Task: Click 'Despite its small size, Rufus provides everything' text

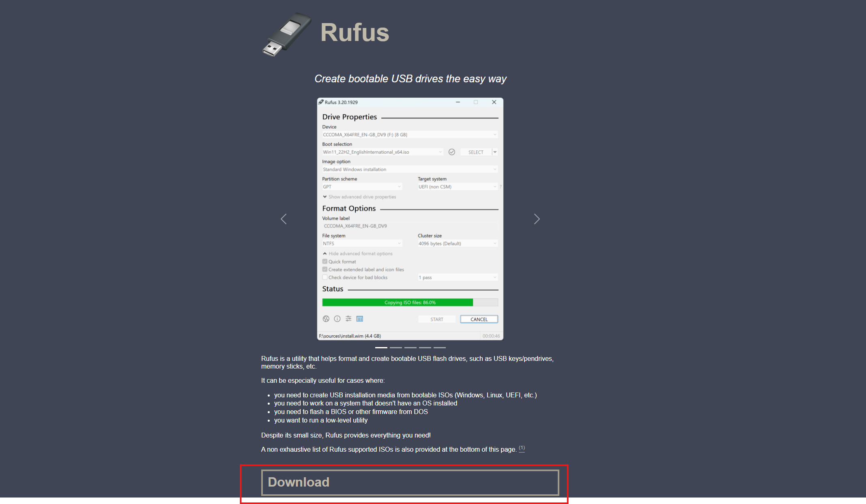Action: coord(346,435)
